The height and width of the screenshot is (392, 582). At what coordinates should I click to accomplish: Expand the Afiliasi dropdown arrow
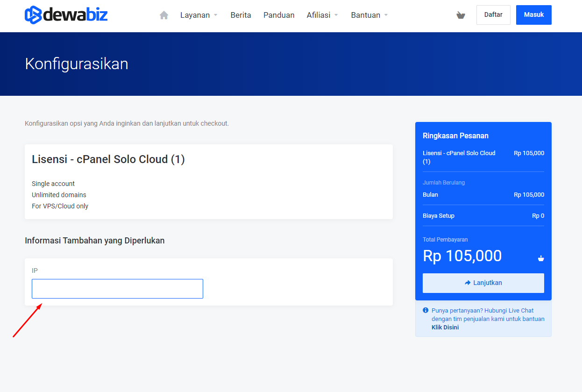coord(336,15)
